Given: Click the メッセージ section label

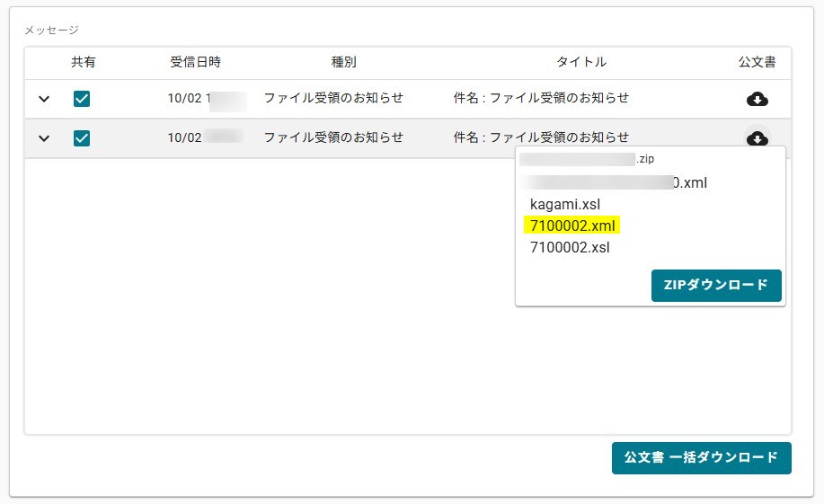Looking at the screenshot, I should [x=51, y=30].
